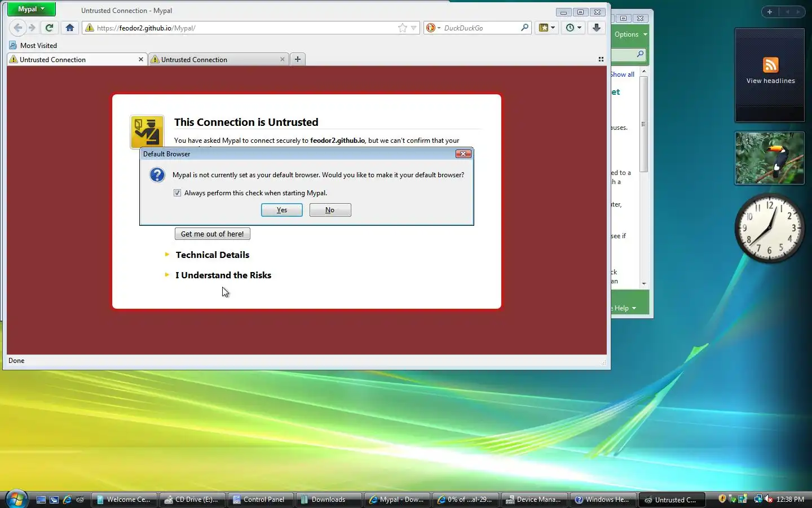Open a new tab with plus button
The width and height of the screenshot is (812, 508).
coord(298,59)
